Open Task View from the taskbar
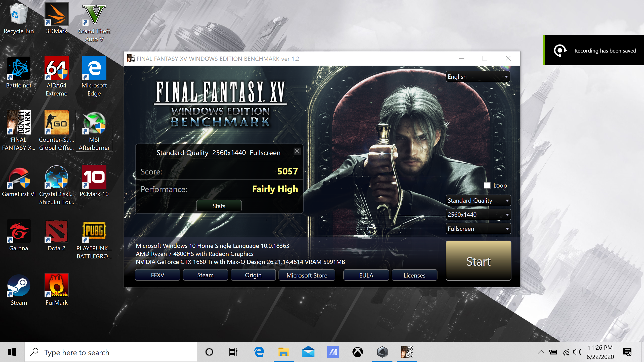The width and height of the screenshot is (644, 362). [x=233, y=352]
